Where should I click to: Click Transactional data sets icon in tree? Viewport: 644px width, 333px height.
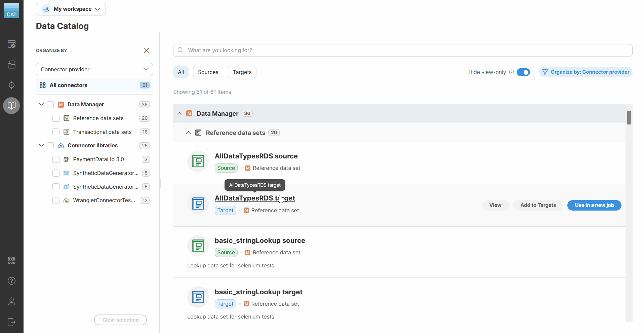[66, 132]
